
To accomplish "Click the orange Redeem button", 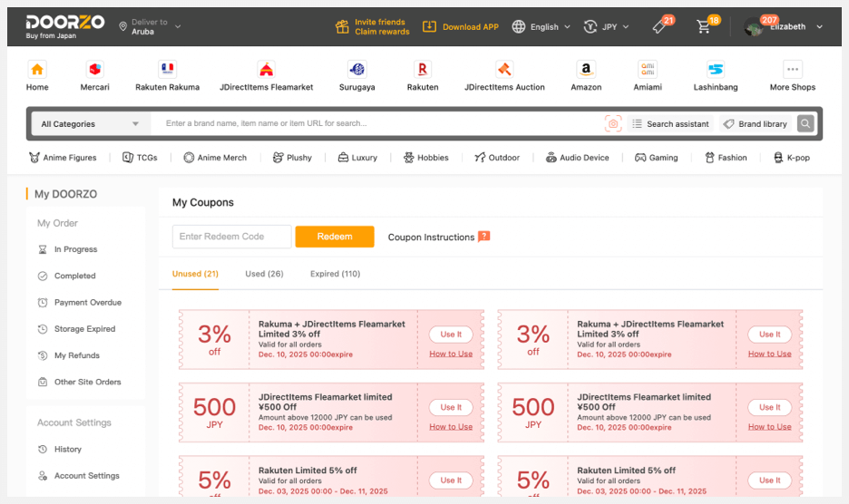I will coord(335,237).
